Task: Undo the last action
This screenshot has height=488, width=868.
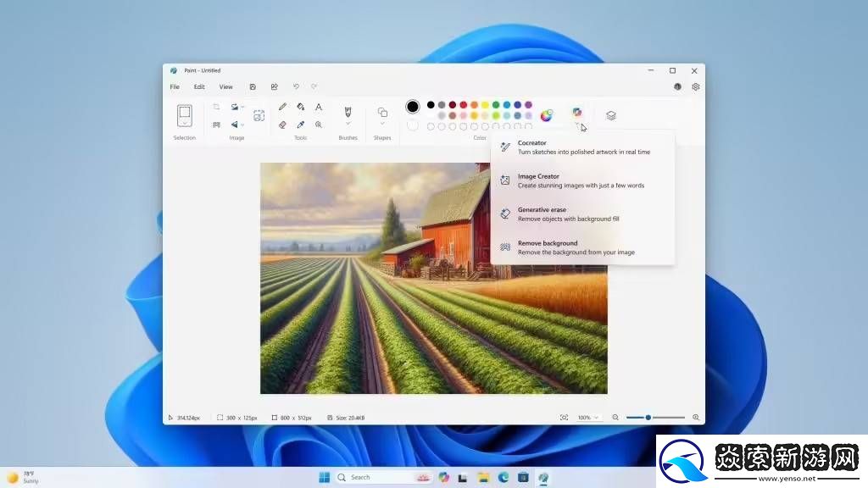Action: coord(296,86)
